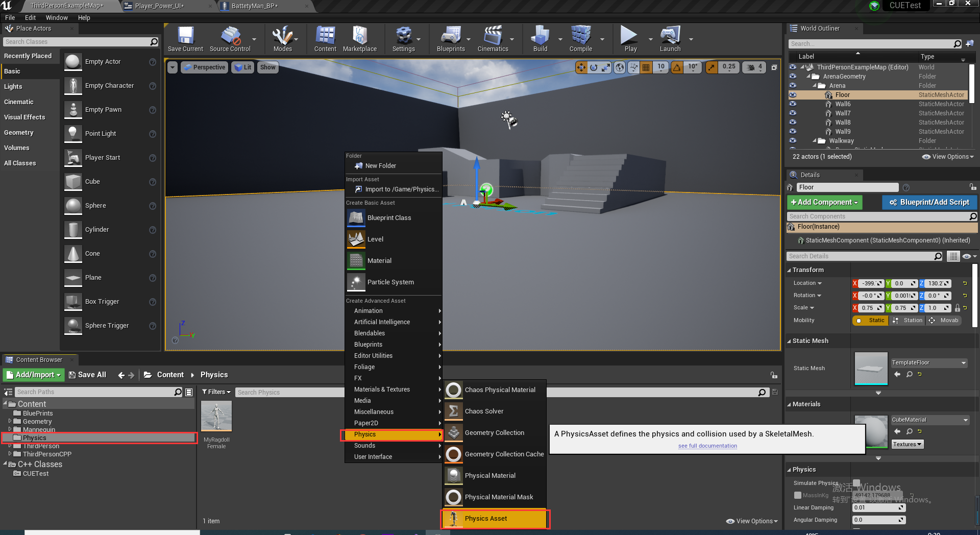Image resolution: width=980 pixels, height=535 pixels.
Task: Open the Marketplace icon
Action: (x=360, y=39)
